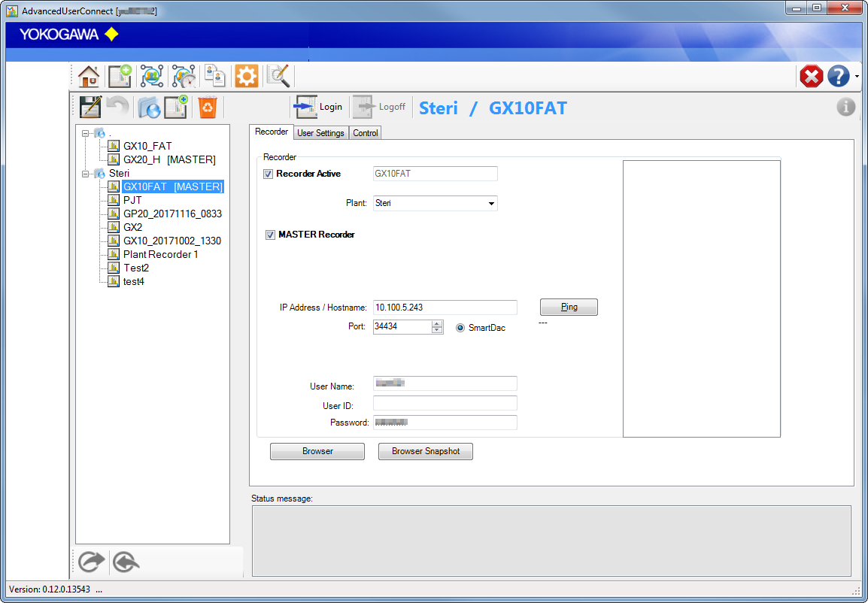Switch to the User Settings tab
This screenshot has height=603, width=868.
click(x=320, y=133)
